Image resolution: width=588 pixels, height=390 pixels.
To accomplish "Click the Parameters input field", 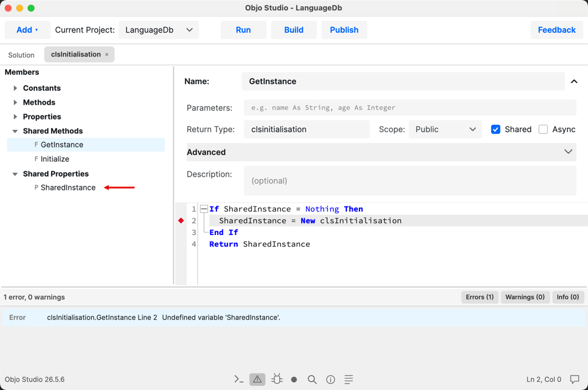I will click(x=410, y=108).
